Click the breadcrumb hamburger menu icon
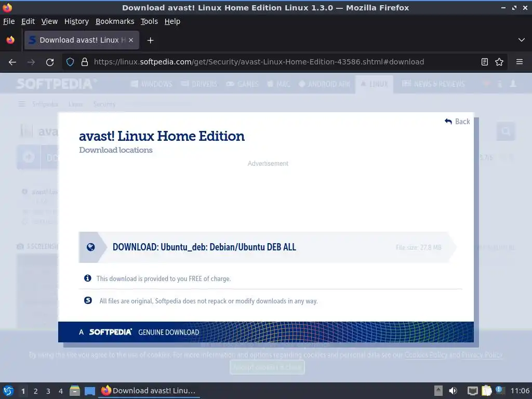This screenshot has width=532, height=399. pyautogui.click(x=22, y=104)
